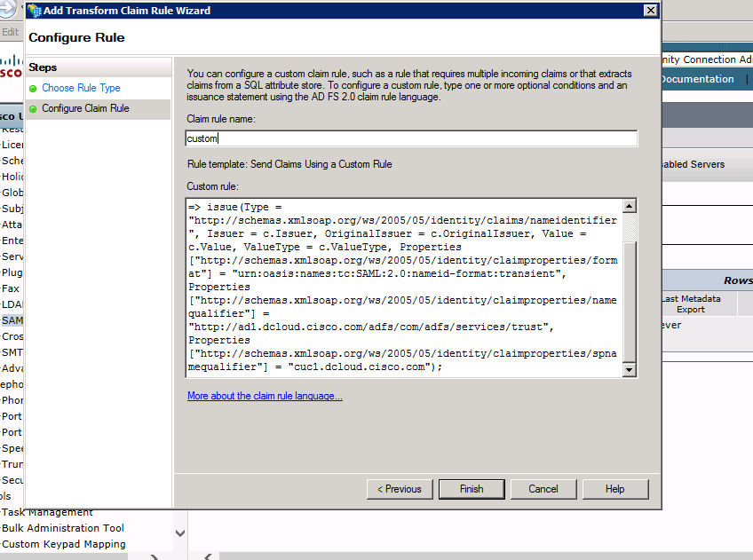Select the Choose Rule Type step
Viewport: 753px width, 560px height.
point(81,88)
